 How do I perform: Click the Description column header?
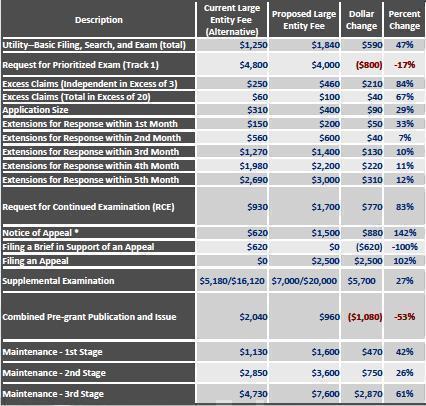pos(99,20)
